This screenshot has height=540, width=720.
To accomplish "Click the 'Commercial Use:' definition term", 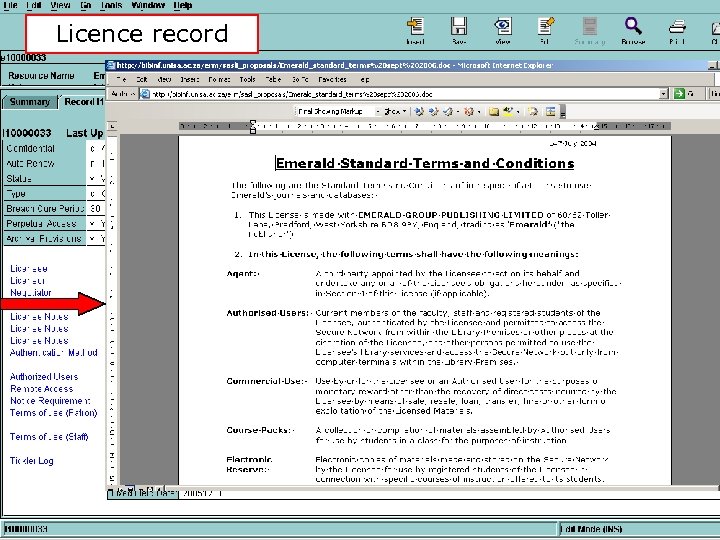I will (266, 381).
